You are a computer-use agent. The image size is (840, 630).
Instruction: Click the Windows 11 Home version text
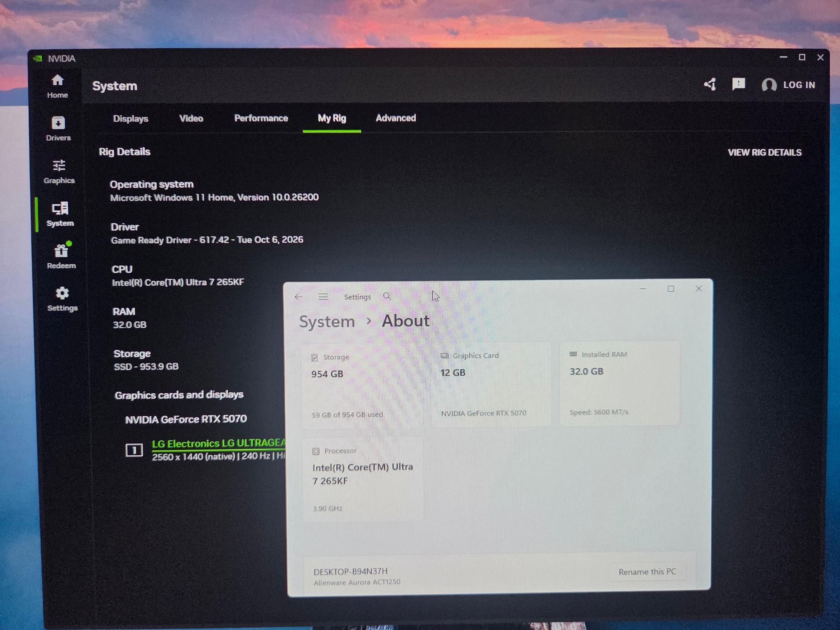(214, 198)
